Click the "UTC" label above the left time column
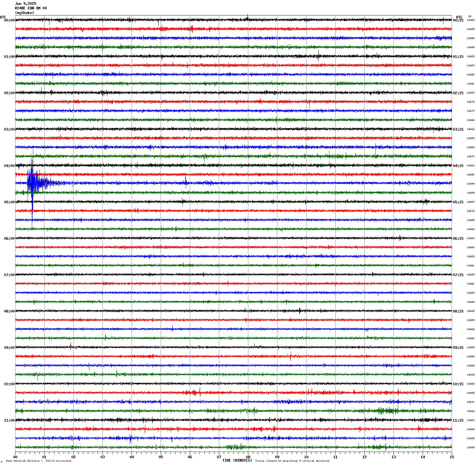Image resolution: width=476 pixels, height=465 pixels. (3, 17)
